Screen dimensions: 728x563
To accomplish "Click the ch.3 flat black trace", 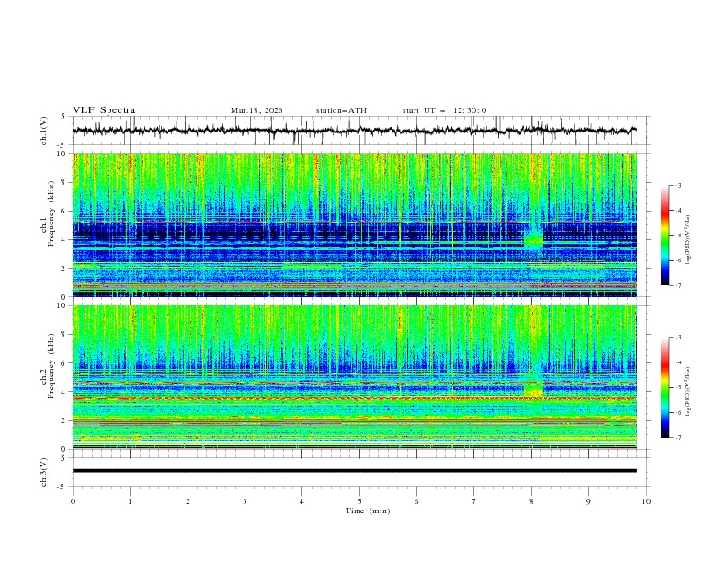I will (354, 471).
